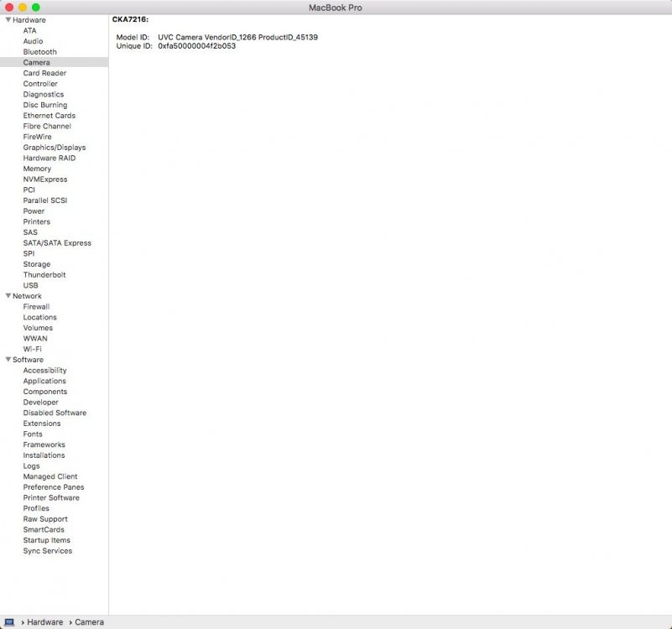Select ATA in the sidebar
The image size is (672, 629).
click(29, 30)
